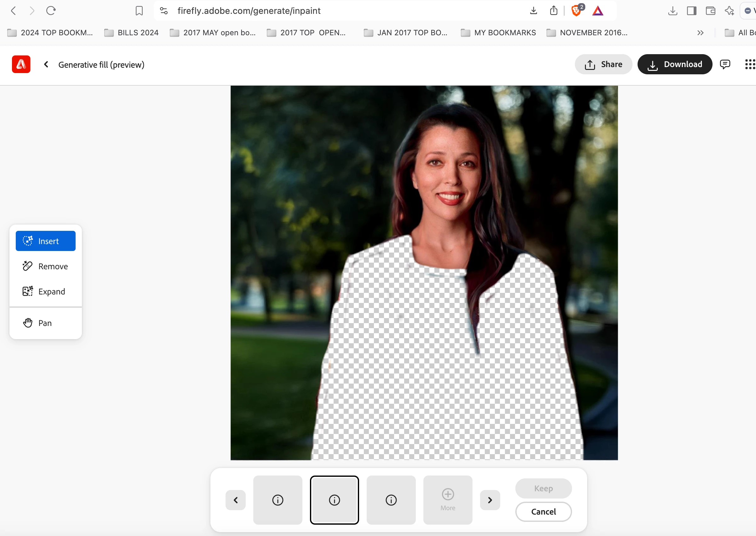
Task: Select the Remove tool
Action: (x=46, y=266)
